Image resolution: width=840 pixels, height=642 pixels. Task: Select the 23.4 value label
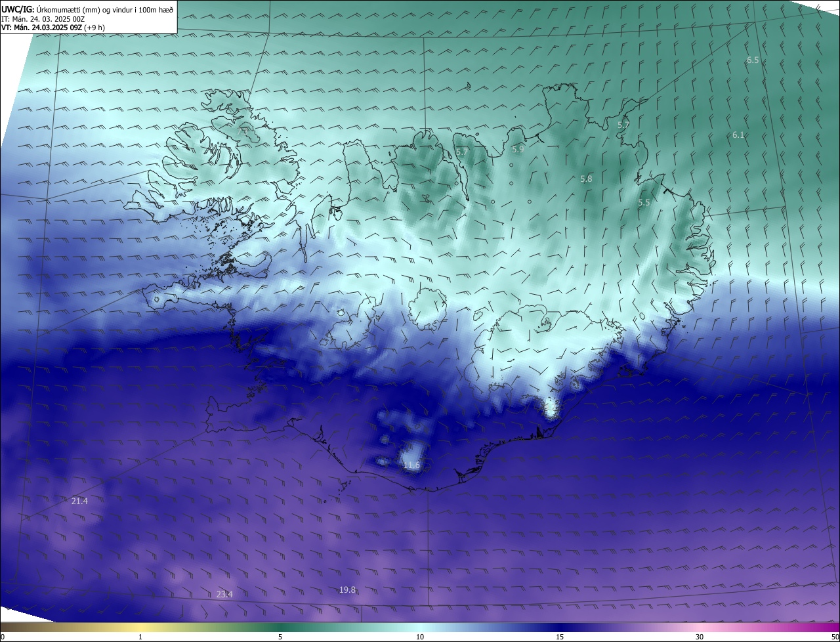[x=224, y=595]
